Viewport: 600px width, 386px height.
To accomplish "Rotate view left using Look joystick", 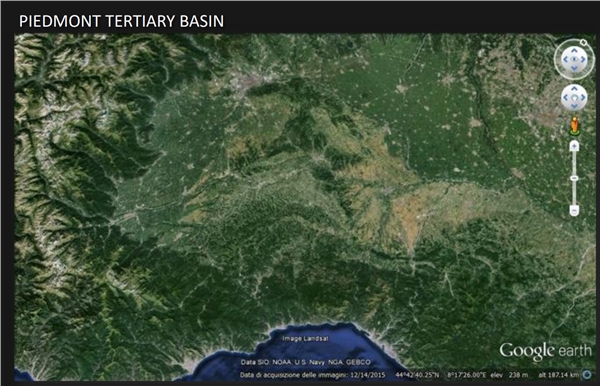I will click(x=565, y=60).
